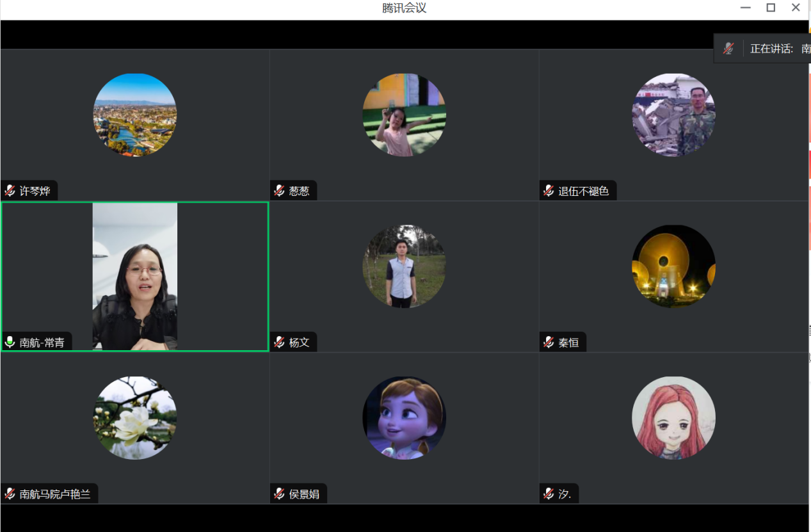Select 许琴烨's cityscape avatar
Viewport: 811px width, 532px height.
tap(135, 115)
